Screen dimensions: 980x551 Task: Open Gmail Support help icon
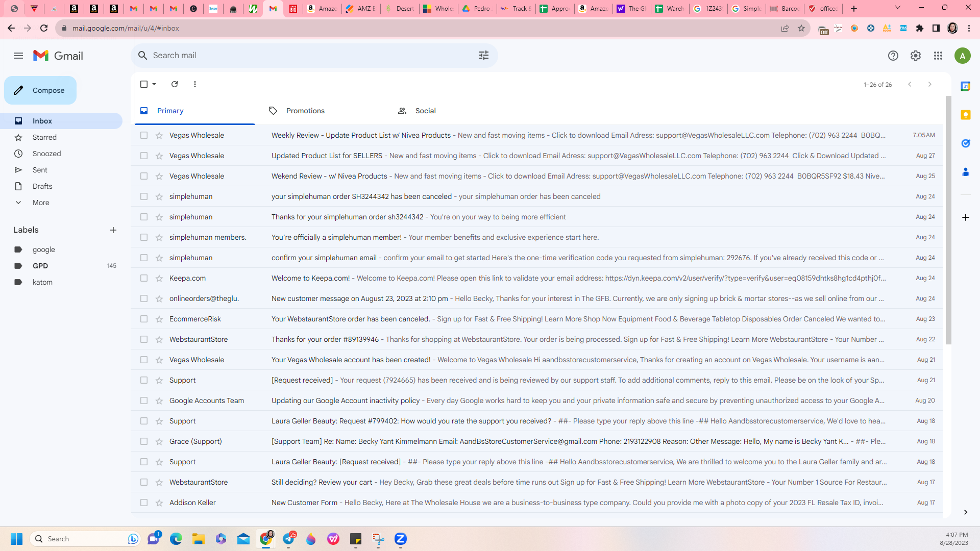click(893, 56)
